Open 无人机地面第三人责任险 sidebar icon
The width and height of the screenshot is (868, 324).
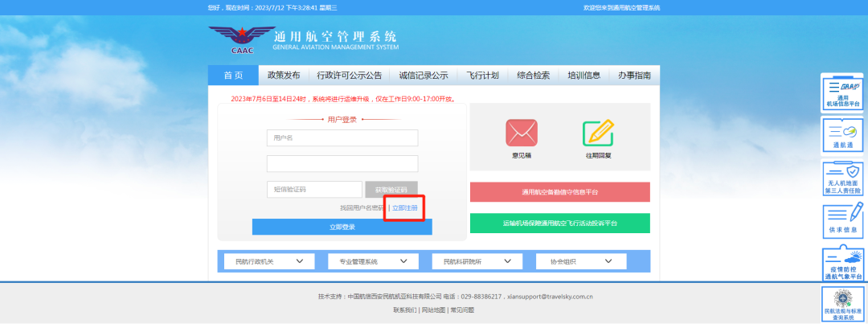point(843,178)
